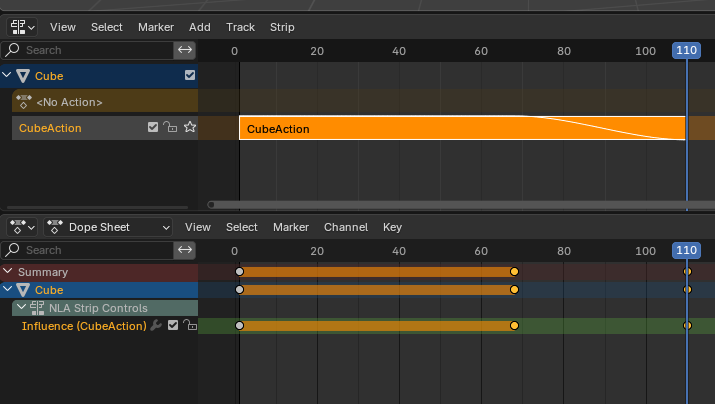Open the Dope Sheet Marker menu
The image size is (715, 404).
(x=291, y=227)
